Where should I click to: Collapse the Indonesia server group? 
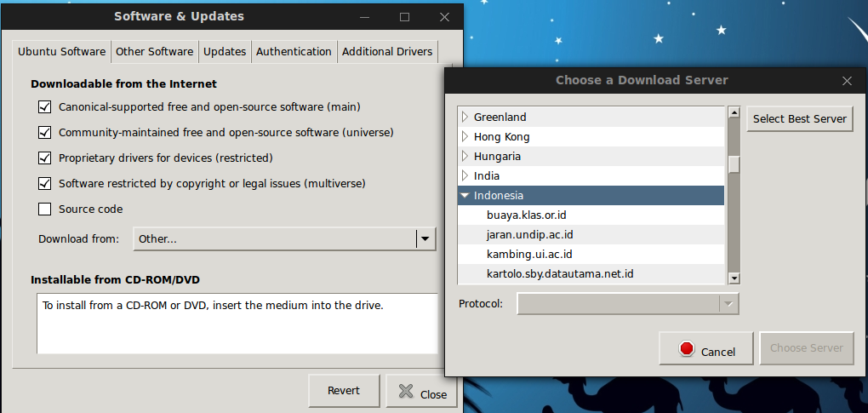pyautogui.click(x=465, y=195)
